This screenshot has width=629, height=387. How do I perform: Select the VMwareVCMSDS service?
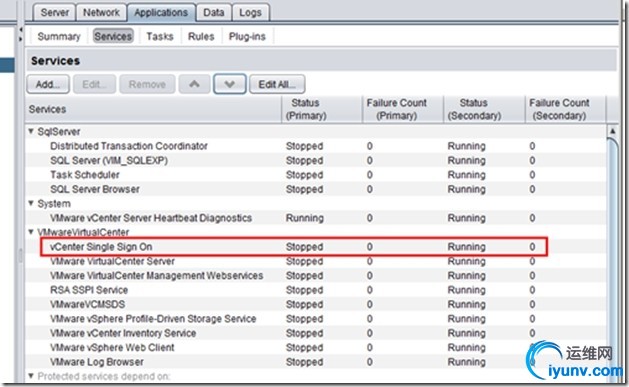pos(87,304)
